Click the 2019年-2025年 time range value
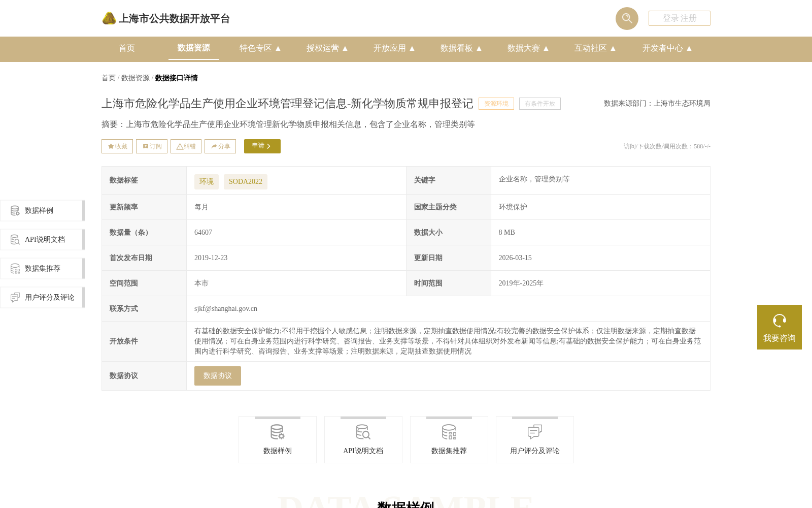Image resolution: width=812 pixels, height=508 pixels. pos(521,283)
